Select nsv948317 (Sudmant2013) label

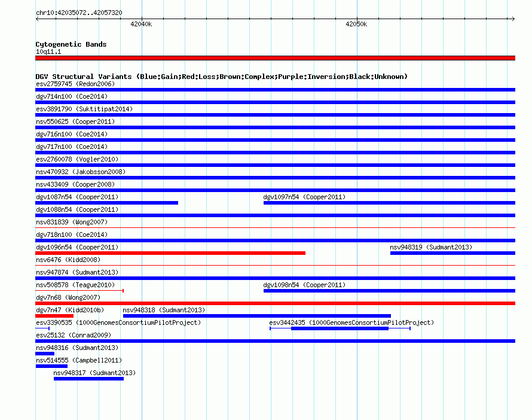[94, 373]
